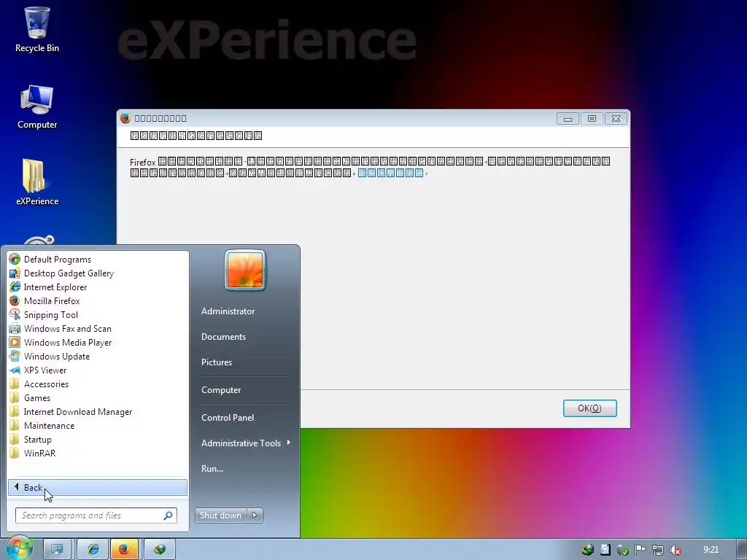Open Computer from Start menu right pane
This screenshot has height=560, width=747.
click(x=221, y=390)
